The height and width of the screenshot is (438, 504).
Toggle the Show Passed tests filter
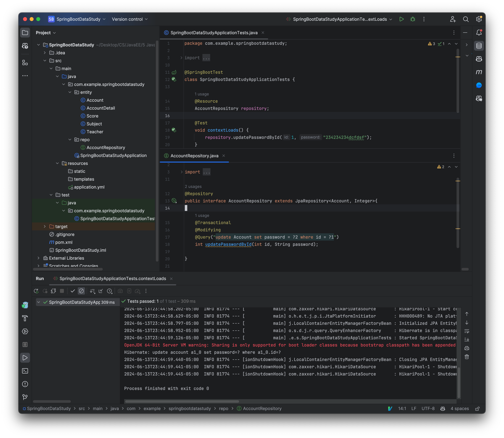(72, 291)
